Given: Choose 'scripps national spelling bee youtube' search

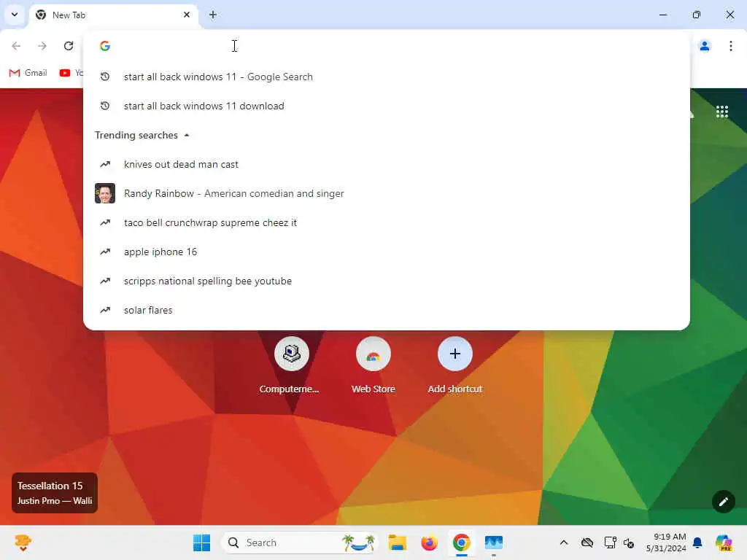Looking at the screenshot, I should pos(387,281).
